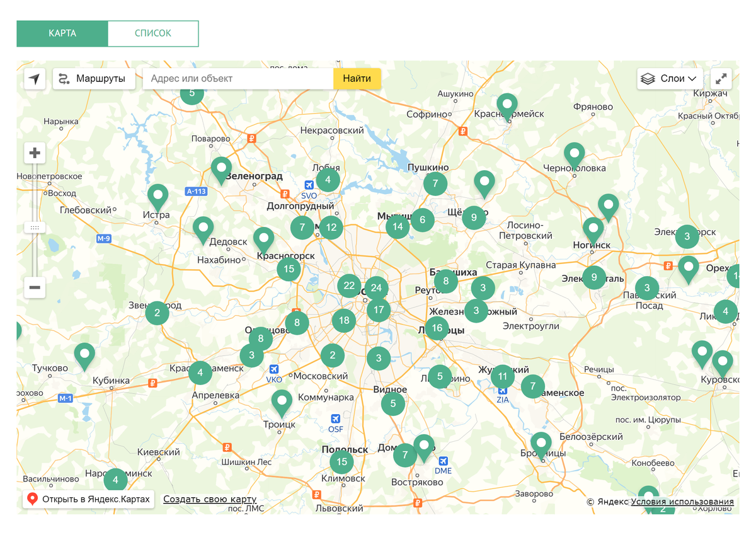The width and height of the screenshot is (756, 542).
Task: Toggle fullscreen map view
Action: [x=721, y=79]
